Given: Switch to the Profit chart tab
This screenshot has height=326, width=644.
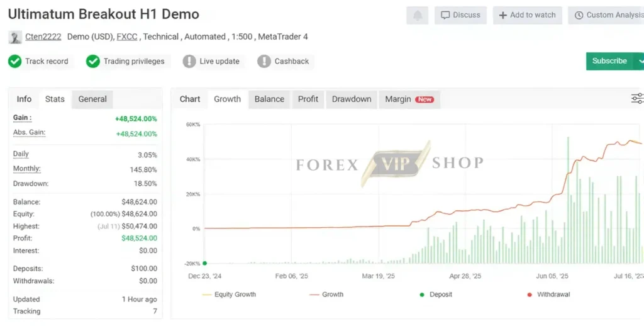Looking at the screenshot, I should (x=308, y=99).
